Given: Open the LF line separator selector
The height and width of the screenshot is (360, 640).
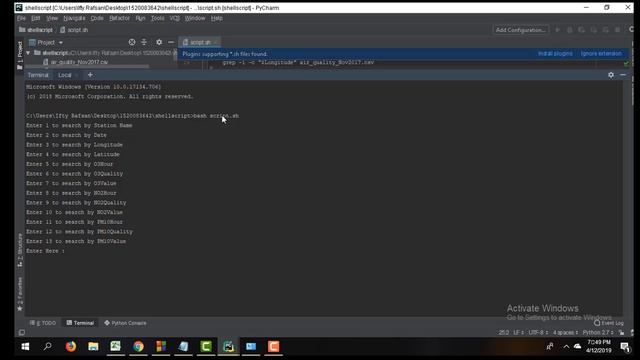Looking at the screenshot, I should tap(518, 333).
